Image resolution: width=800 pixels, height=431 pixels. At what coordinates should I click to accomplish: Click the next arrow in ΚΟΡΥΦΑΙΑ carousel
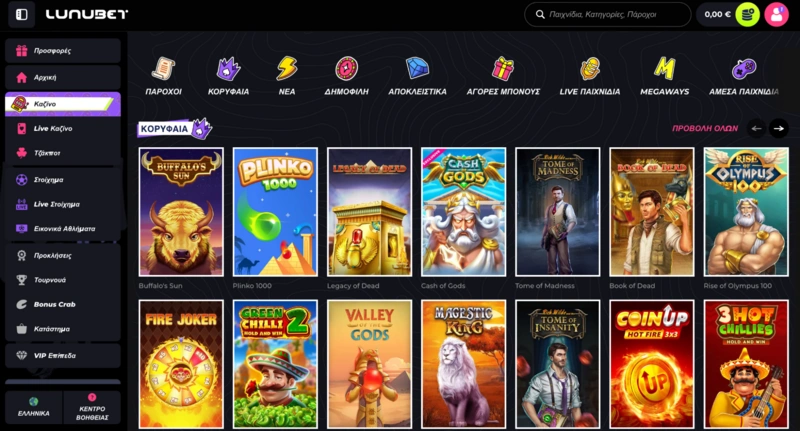[779, 129]
